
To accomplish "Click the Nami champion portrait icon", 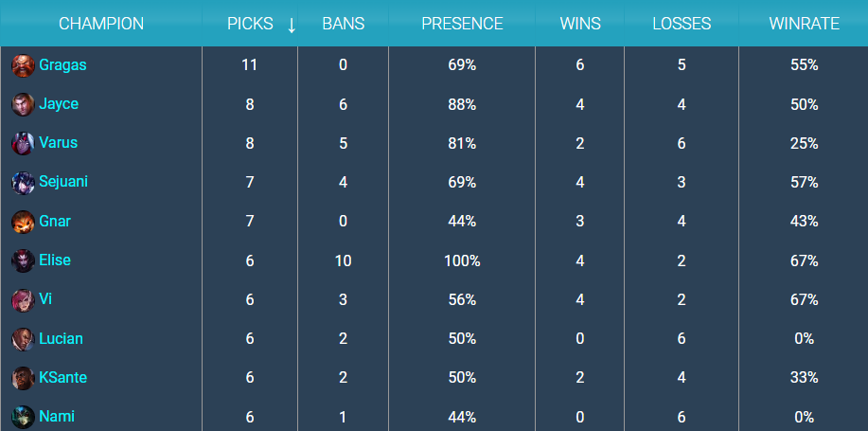I will click(23, 417).
